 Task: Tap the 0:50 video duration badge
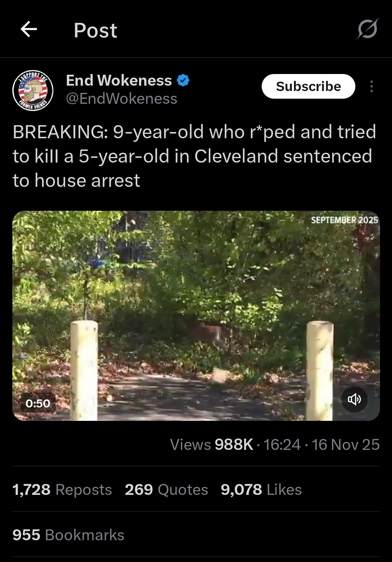tap(38, 403)
